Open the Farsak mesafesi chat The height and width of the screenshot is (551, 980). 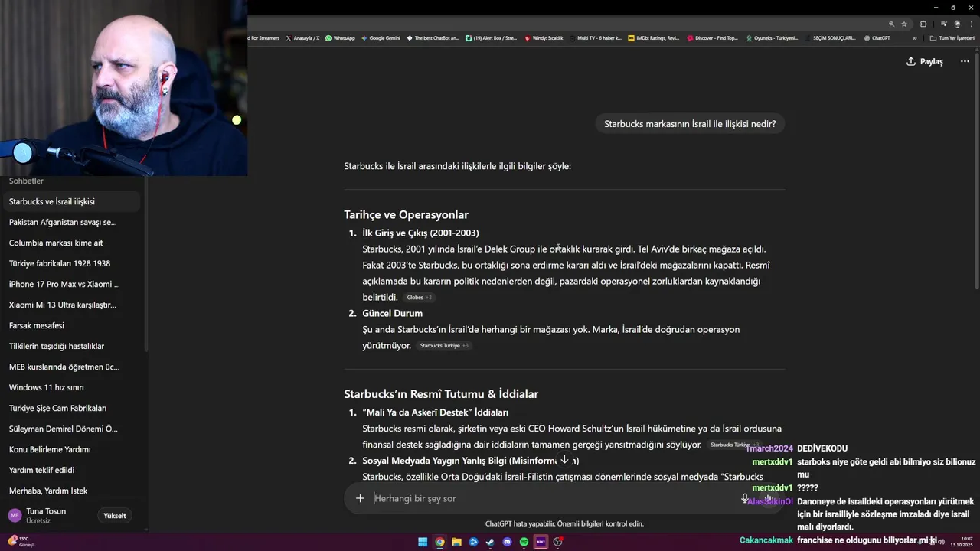[x=70, y=325]
